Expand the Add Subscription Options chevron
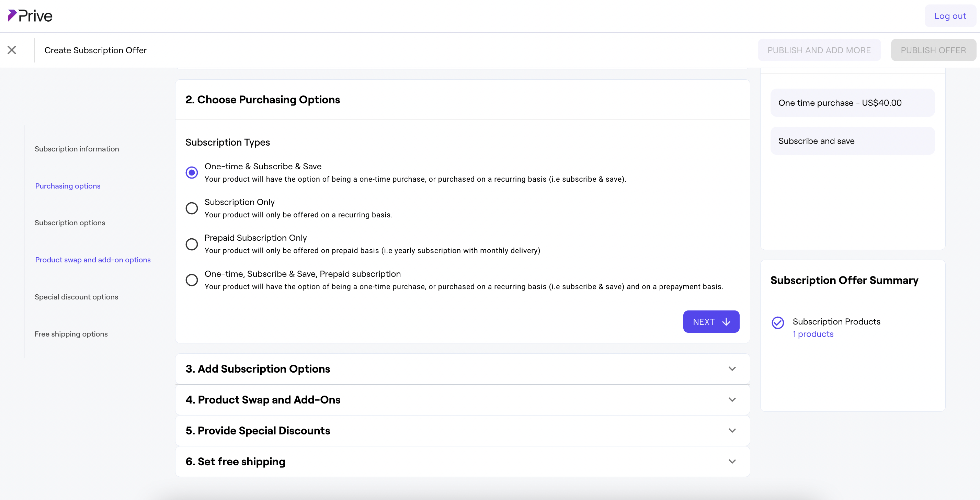The height and width of the screenshot is (500, 980). [732, 369]
